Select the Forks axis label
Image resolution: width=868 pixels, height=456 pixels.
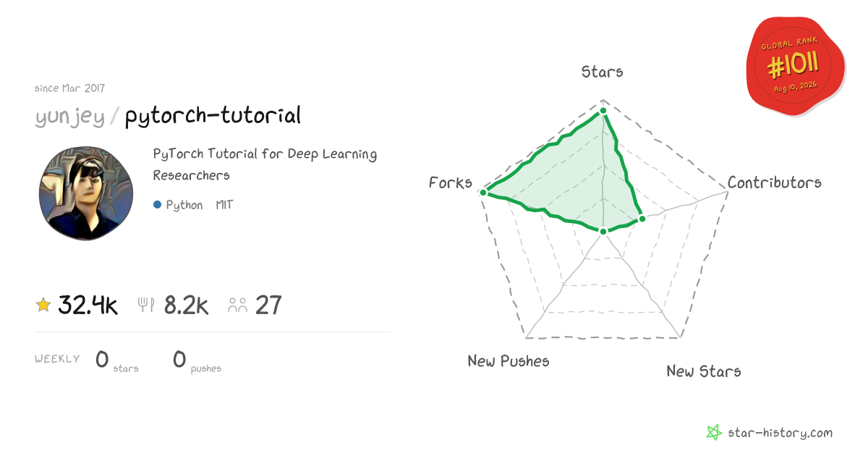pos(451,182)
